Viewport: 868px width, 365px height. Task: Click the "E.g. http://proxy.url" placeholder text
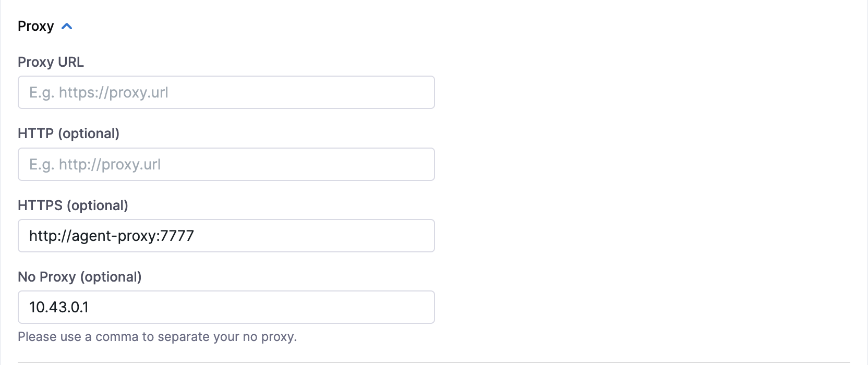click(x=95, y=165)
